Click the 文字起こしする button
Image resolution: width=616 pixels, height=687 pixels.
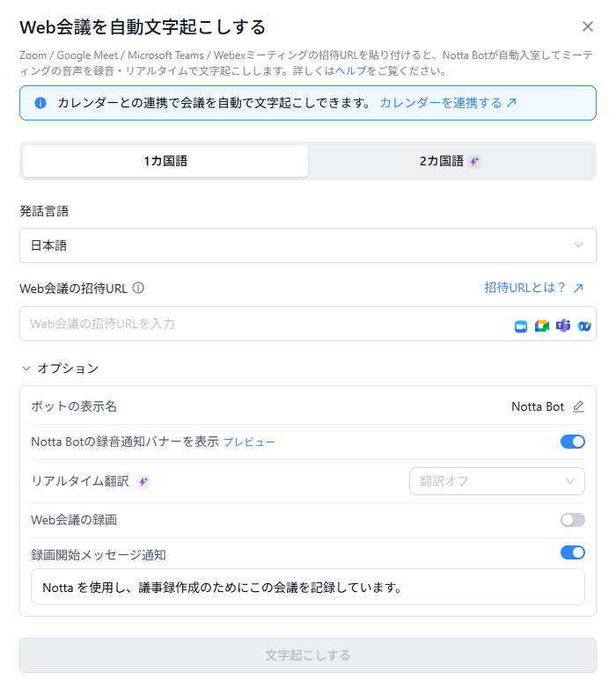coord(308,655)
